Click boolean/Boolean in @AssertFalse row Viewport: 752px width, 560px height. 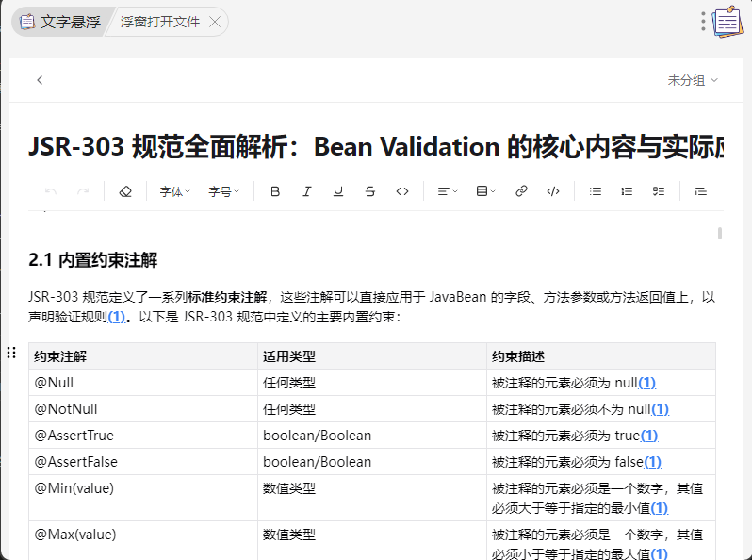coord(317,462)
